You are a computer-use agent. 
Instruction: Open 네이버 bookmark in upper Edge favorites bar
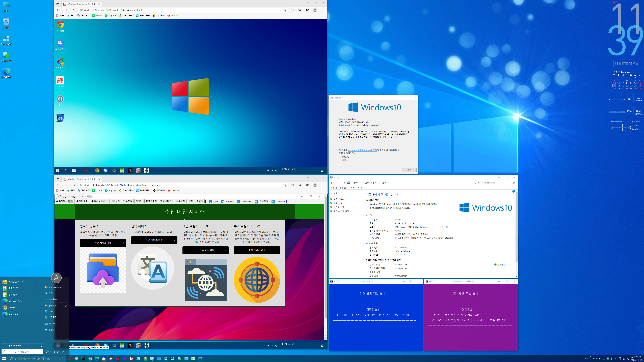pyautogui.click(x=97, y=15)
